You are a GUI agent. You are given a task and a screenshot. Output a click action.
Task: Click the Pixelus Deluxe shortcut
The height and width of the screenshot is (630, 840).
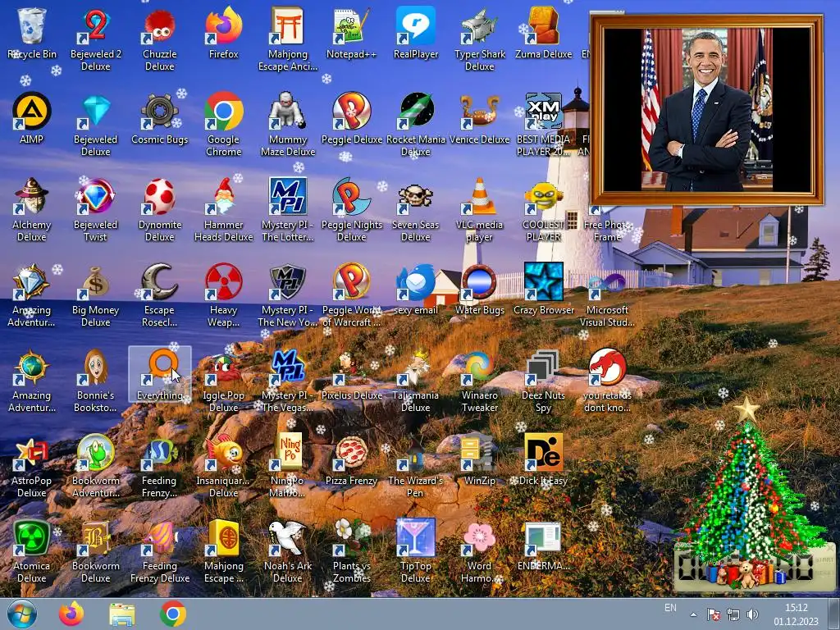(x=351, y=367)
